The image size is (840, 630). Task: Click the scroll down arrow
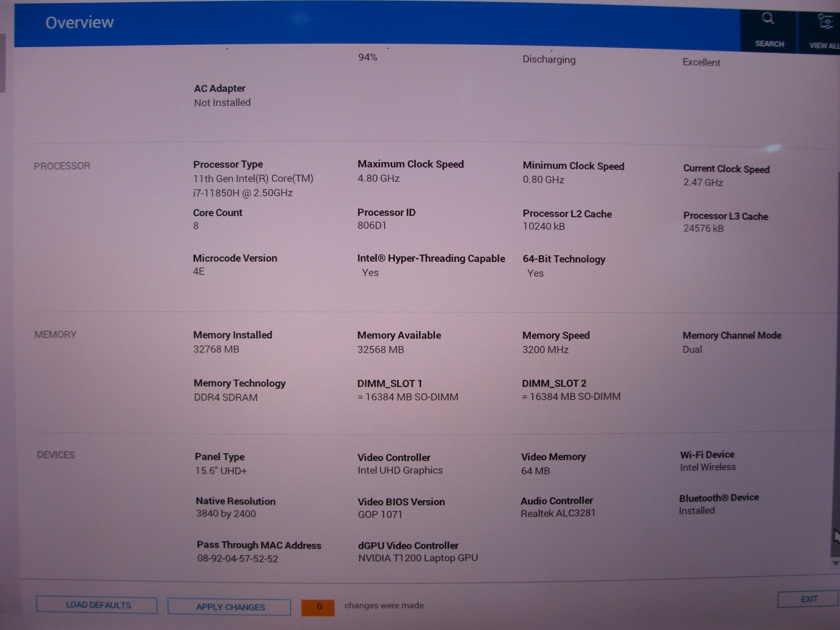835,563
